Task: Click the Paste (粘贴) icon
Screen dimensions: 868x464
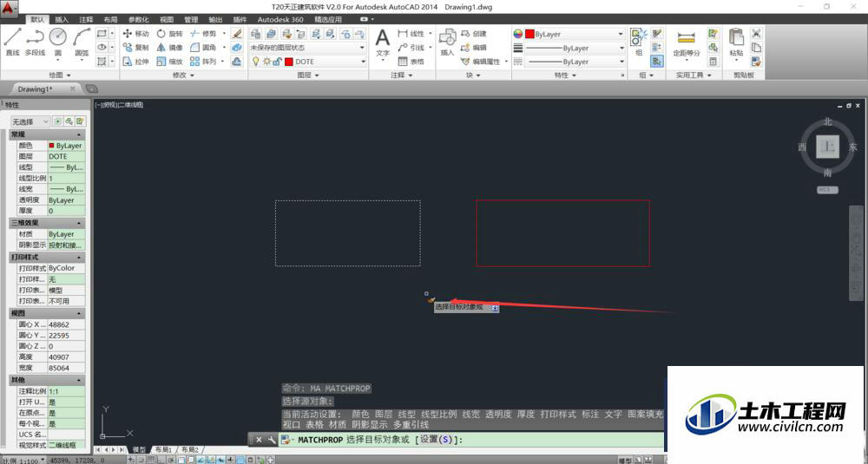Action: pyautogui.click(x=736, y=42)
